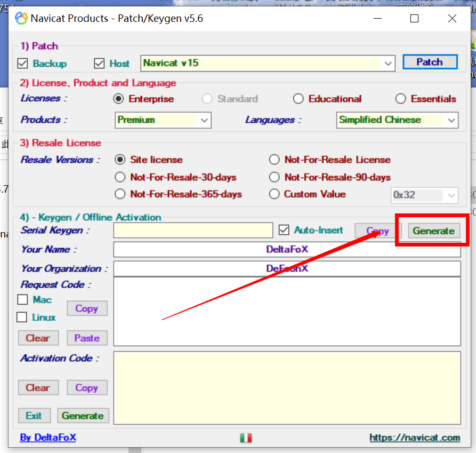Click the Paste button
The image size is (476, 453).
point(87,338)
